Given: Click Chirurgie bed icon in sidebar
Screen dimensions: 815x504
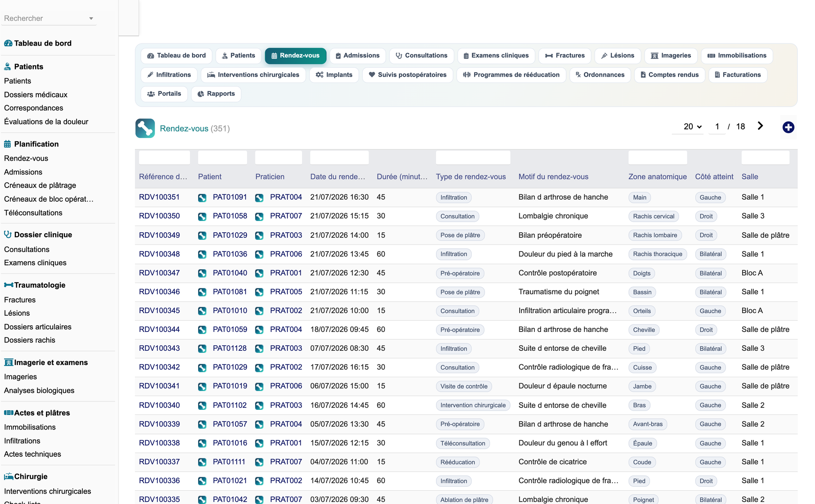Looking at the screenshot, I should click(8, 476).
